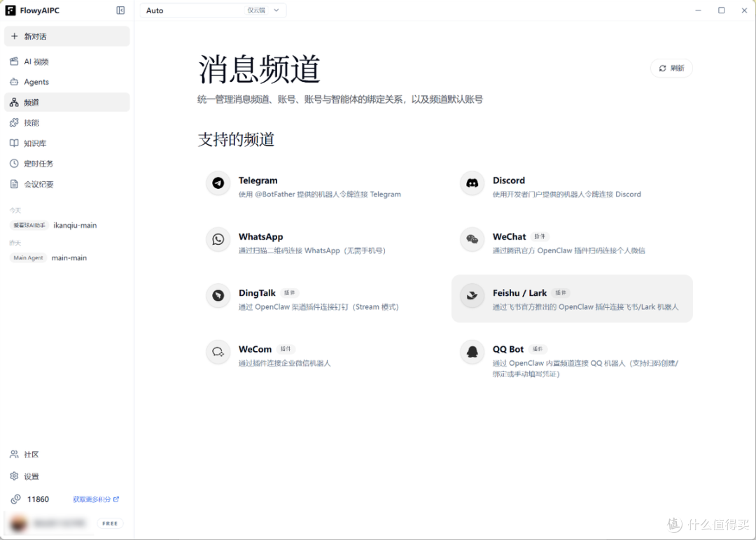Click the WhatsApp description text
Screen dimensions: 756x540
point(312,251)
